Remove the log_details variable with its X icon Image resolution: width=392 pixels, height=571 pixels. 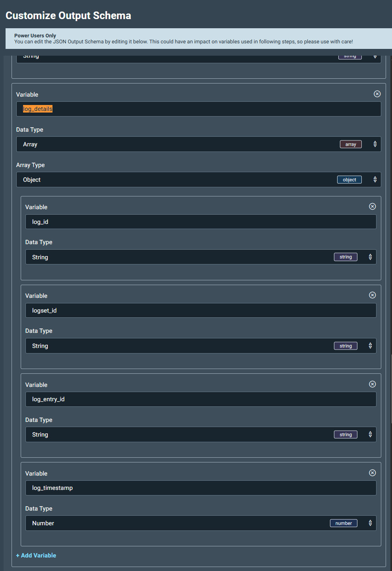(377, 94)
